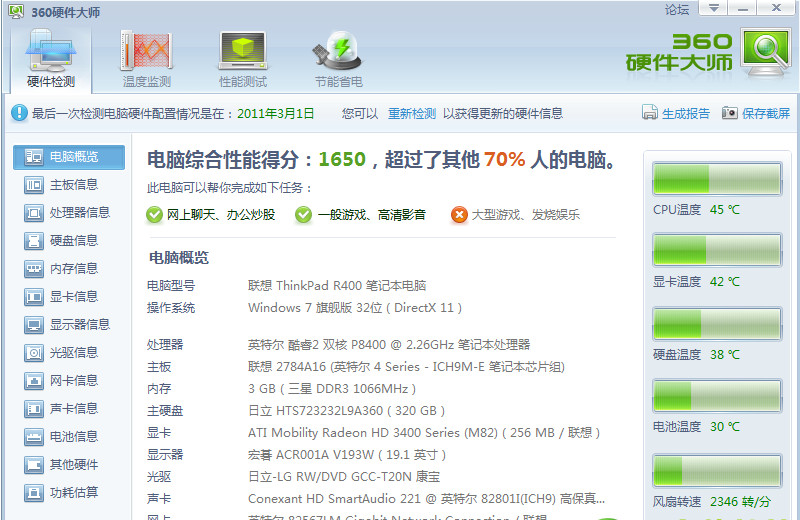Click the 日立 HTS723232L9A360 hard disk text

346,411
